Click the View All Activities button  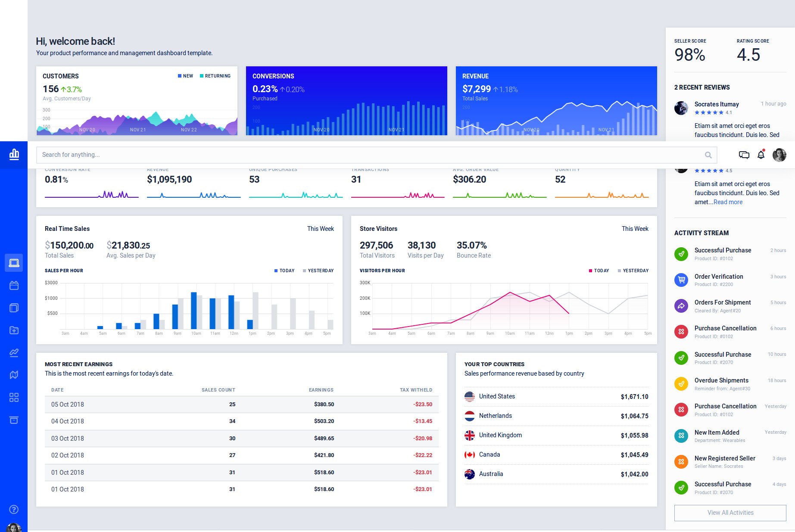(x=730, y=513)
